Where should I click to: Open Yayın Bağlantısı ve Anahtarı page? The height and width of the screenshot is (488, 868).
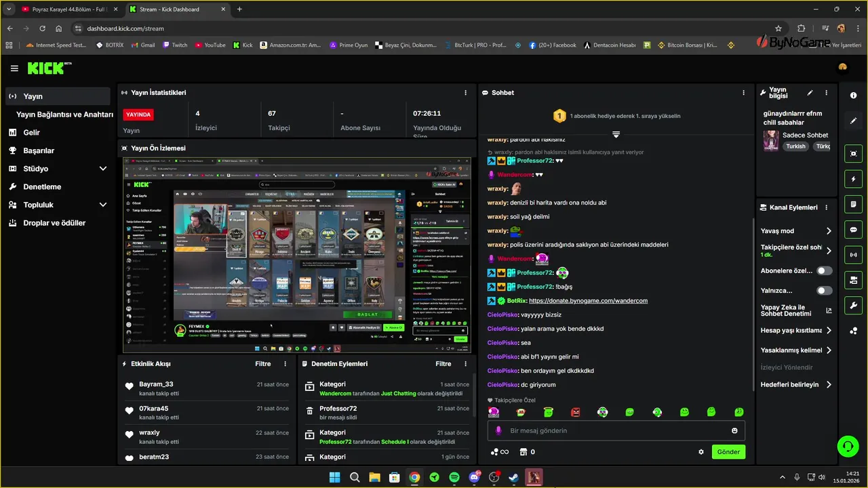64,115
